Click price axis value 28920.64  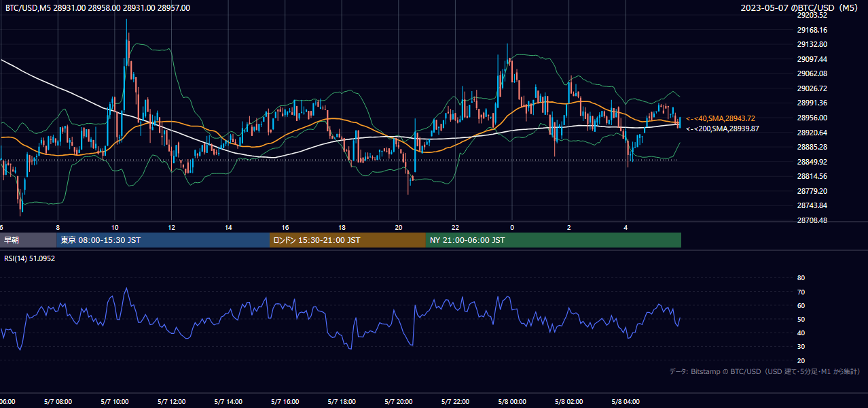pos(812,133)
